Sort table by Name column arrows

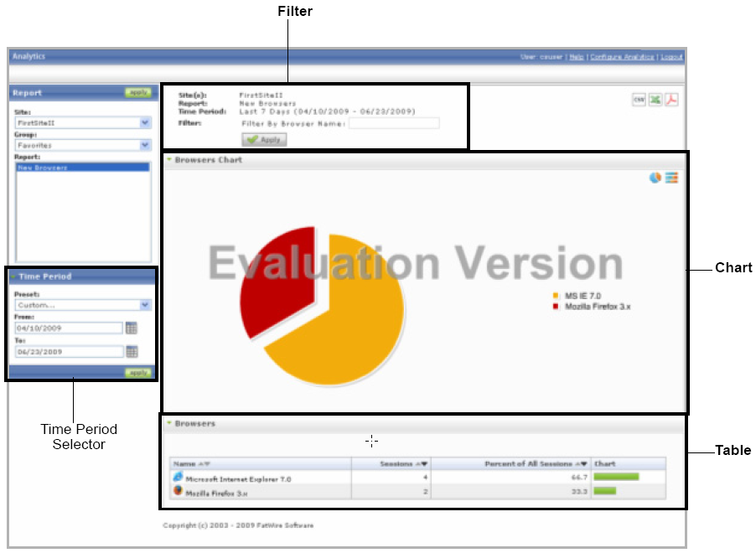tap(204, 464)
